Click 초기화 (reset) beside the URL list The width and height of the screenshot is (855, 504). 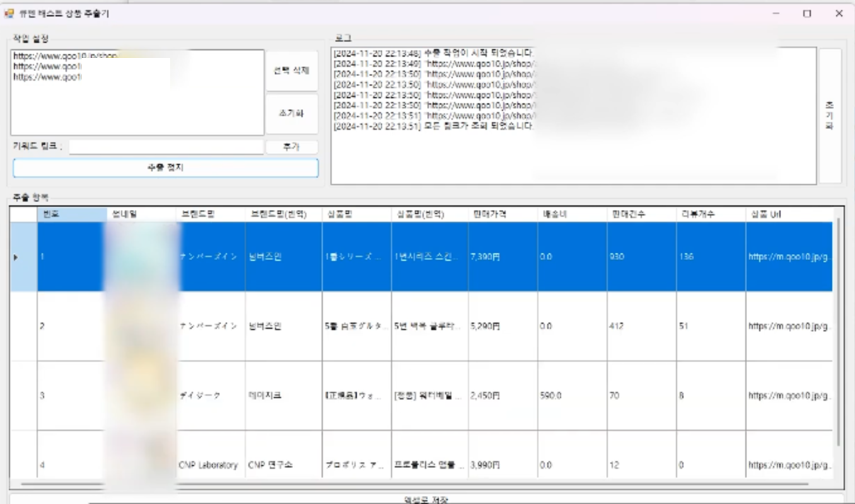tap(291, 113)
